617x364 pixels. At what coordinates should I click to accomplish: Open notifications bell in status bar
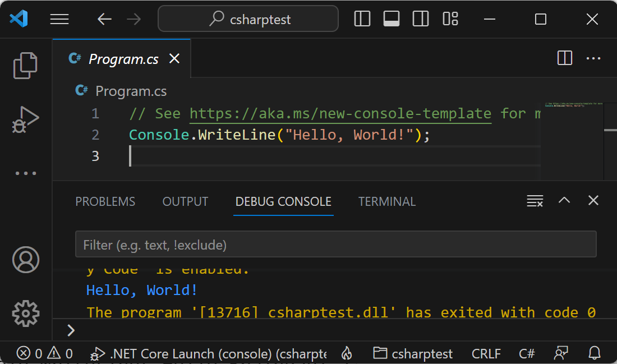click(594, 353)
